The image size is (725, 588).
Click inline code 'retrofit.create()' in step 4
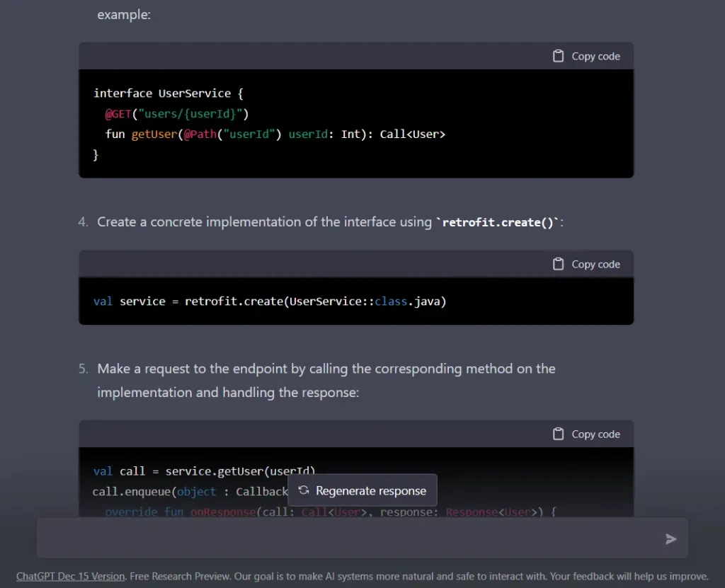coord(498,222)
